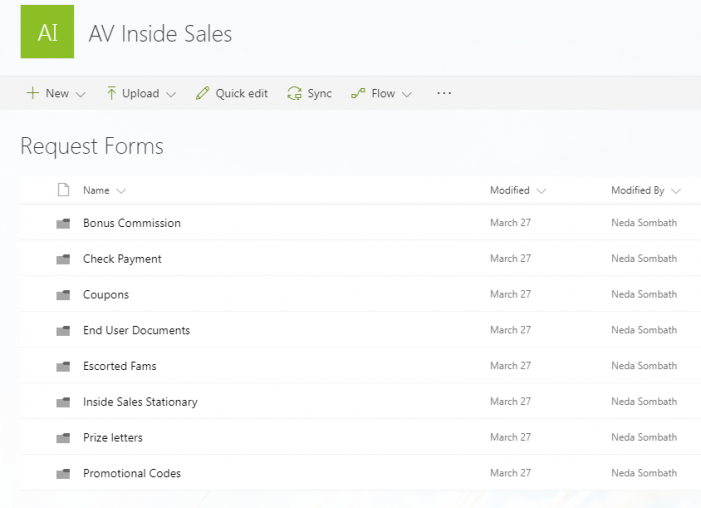Open the Promotional Codes folder
The image size is (701, 508).
[x=132, y=473]
